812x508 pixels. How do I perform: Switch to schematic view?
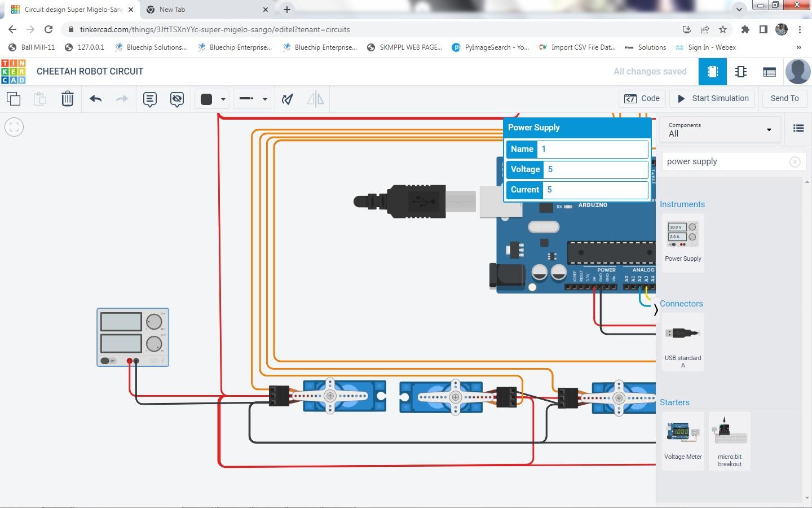point(741,72)
